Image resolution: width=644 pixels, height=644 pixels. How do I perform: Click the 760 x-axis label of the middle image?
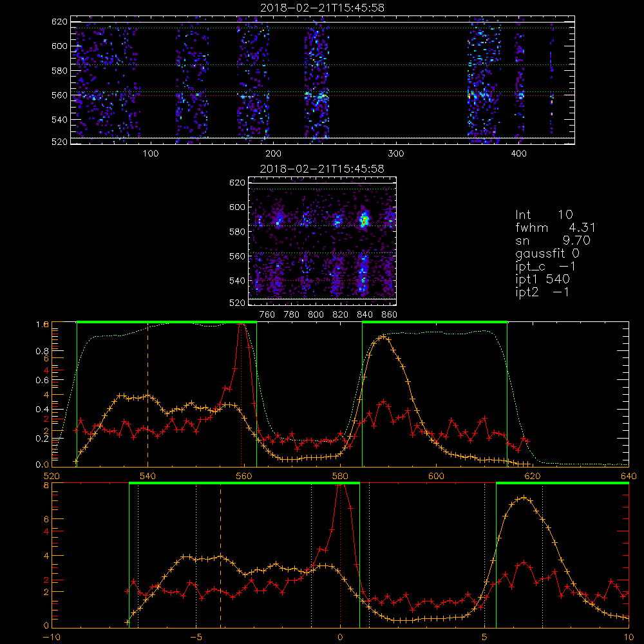[267, 315]
